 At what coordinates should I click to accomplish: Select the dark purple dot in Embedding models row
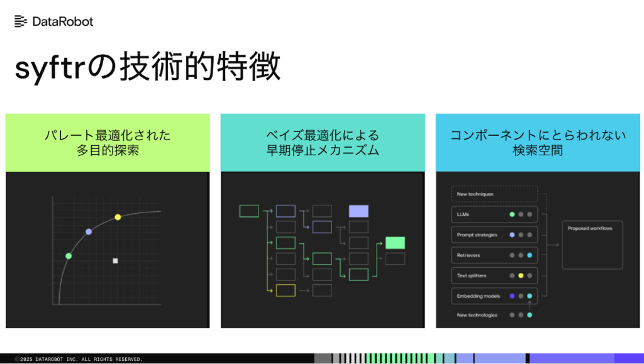[x=512, y=296]
